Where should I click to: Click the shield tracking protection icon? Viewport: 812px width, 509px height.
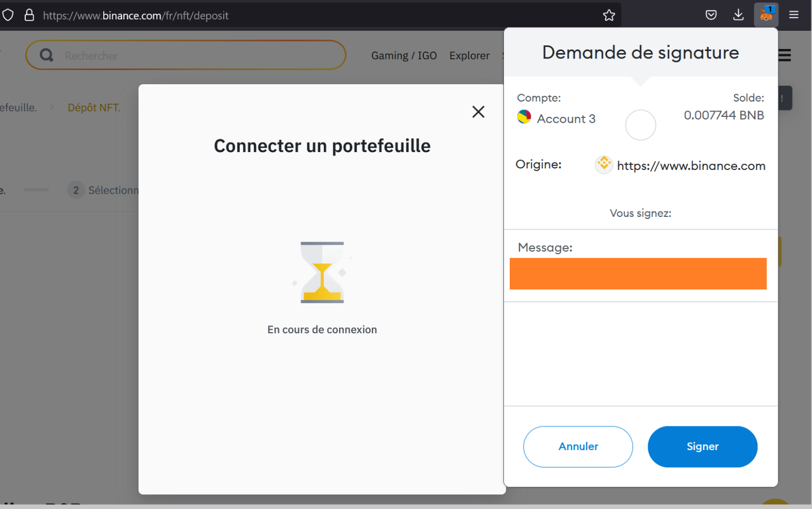8,15
